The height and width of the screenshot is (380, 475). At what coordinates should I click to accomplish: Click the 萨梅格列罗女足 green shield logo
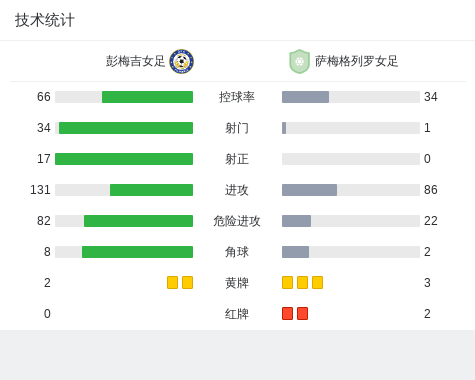(x=299, y=61)
